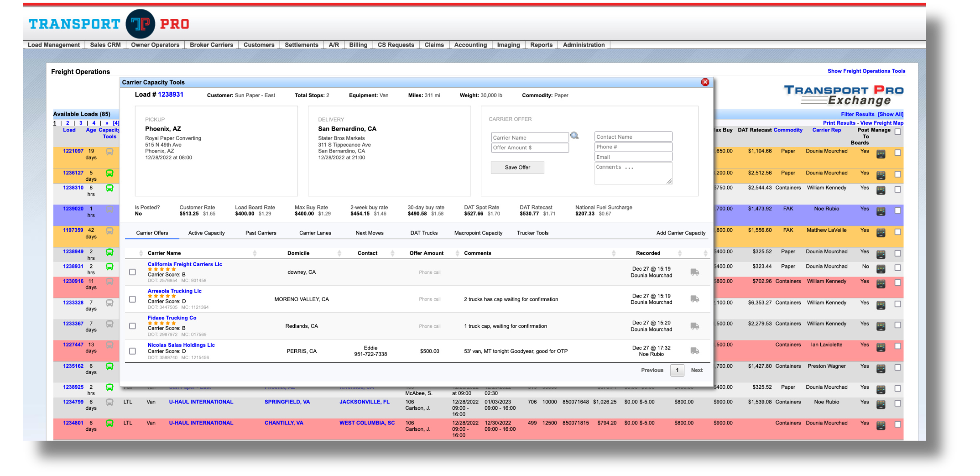980x476 pixels.
Task: Open the Administration menu
Action: pos(584,45)
